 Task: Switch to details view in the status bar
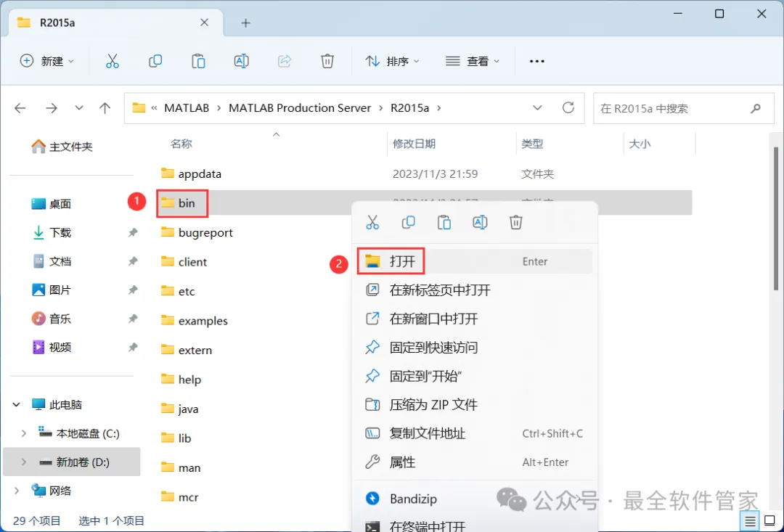tap(750, 521)
